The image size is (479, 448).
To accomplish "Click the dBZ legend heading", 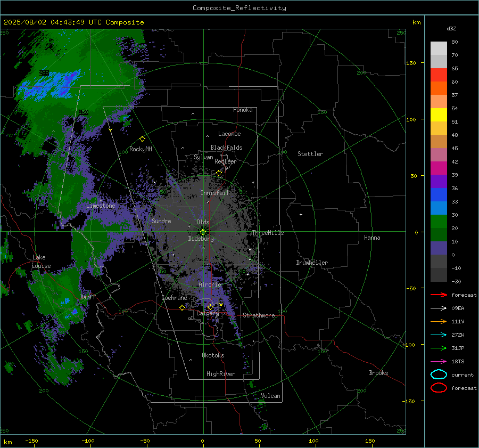I will pyautogui.click(x=451, y=28).
